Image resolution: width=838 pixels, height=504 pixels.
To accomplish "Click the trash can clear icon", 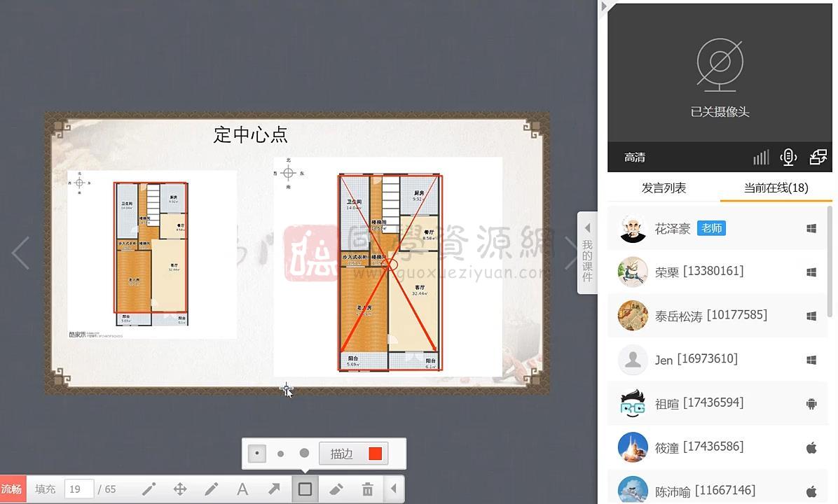I will (367, 489).
